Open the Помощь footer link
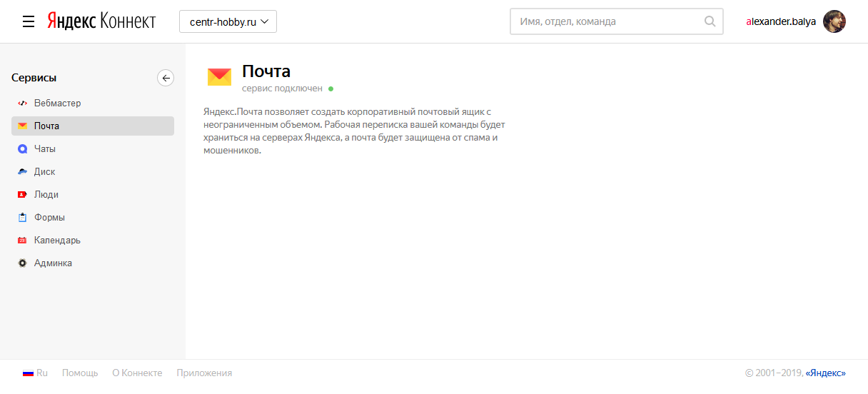Image resolution: width=868 pixels, height=394 pixels. 80,373
